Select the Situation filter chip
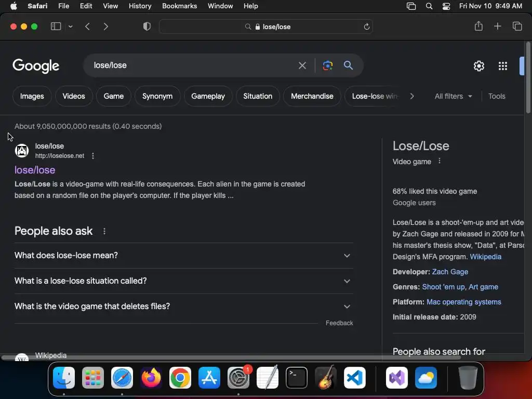532x399 pixels. point(258,96)
